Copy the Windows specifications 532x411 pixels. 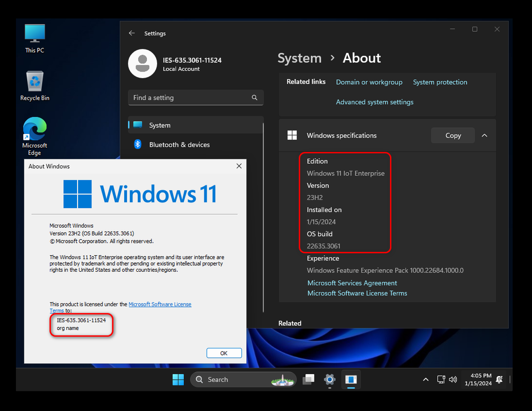(453, 136)
